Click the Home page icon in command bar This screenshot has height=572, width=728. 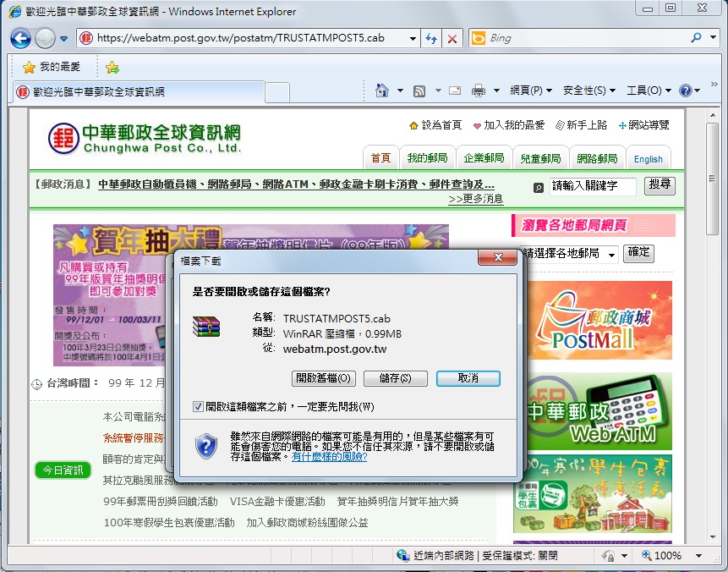[x=381, y=91]
